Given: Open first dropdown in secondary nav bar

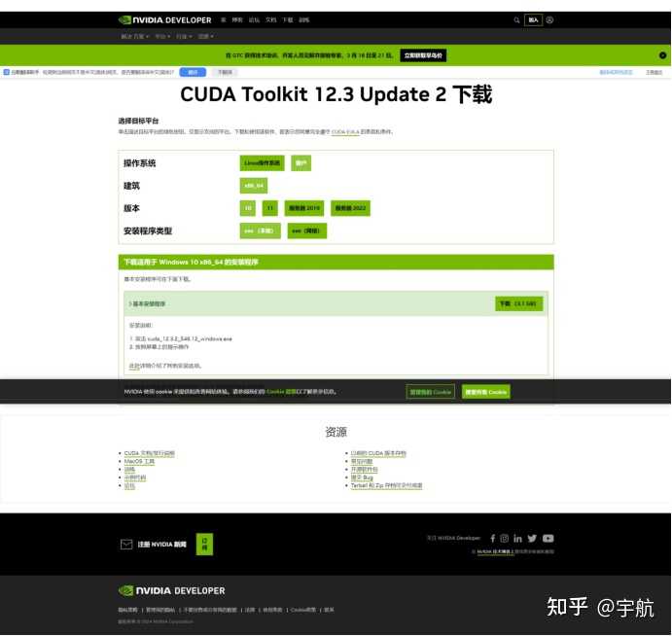Looking at the screenshot, I should coord(134,36).
